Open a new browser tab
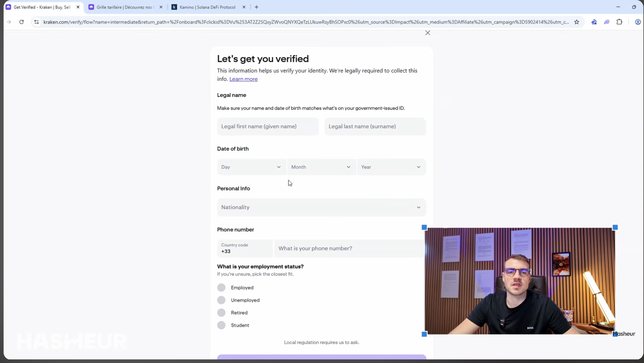Image resolution: width=644 pixels, height=363 pixels. pyautogui.click(x=256, y=7)
